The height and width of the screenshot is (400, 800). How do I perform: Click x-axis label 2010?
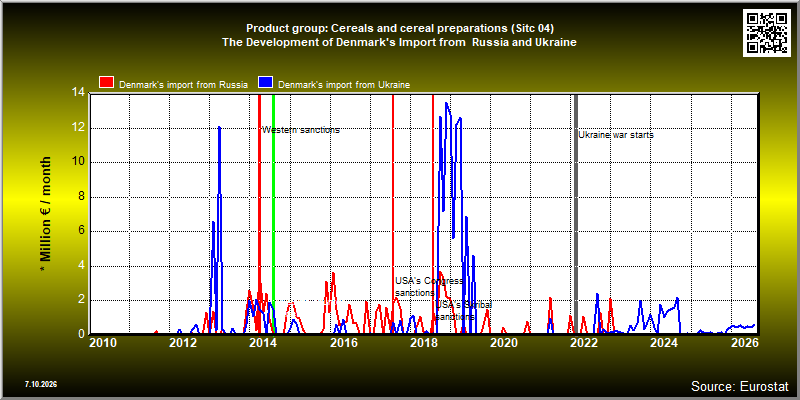pos(103,343)
